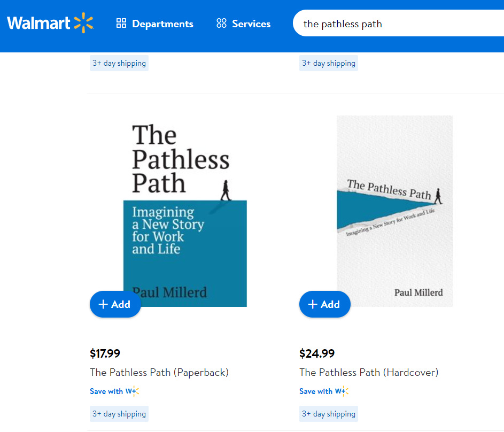Click the W+ icon under hardcover listing

click(x=342, y=391)
